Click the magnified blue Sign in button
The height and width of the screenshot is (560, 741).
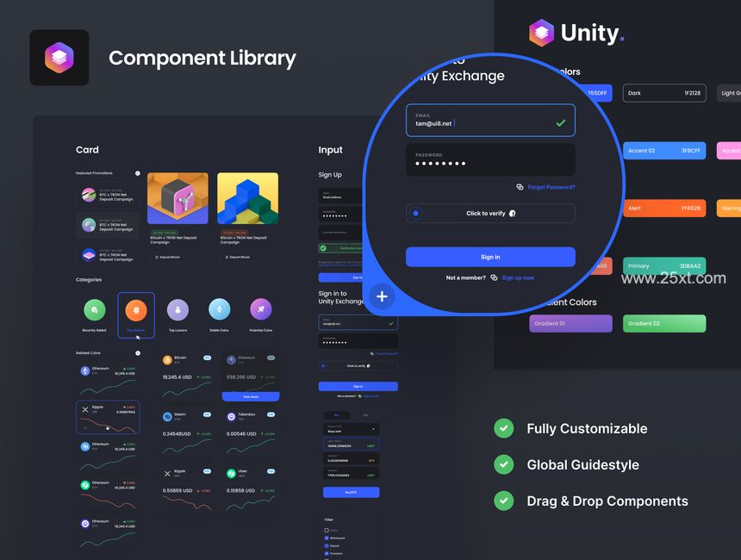(490, 257)
